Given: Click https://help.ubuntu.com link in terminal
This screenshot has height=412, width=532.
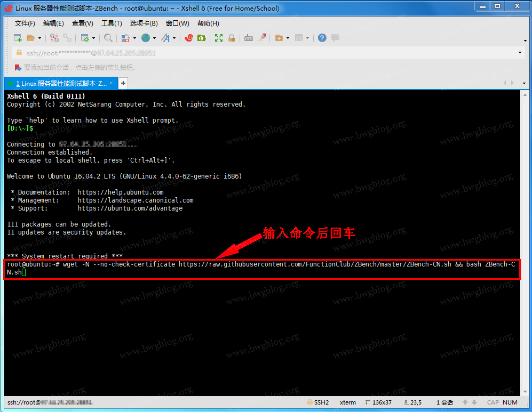Looking at the screenshot, I should point(121,192).
